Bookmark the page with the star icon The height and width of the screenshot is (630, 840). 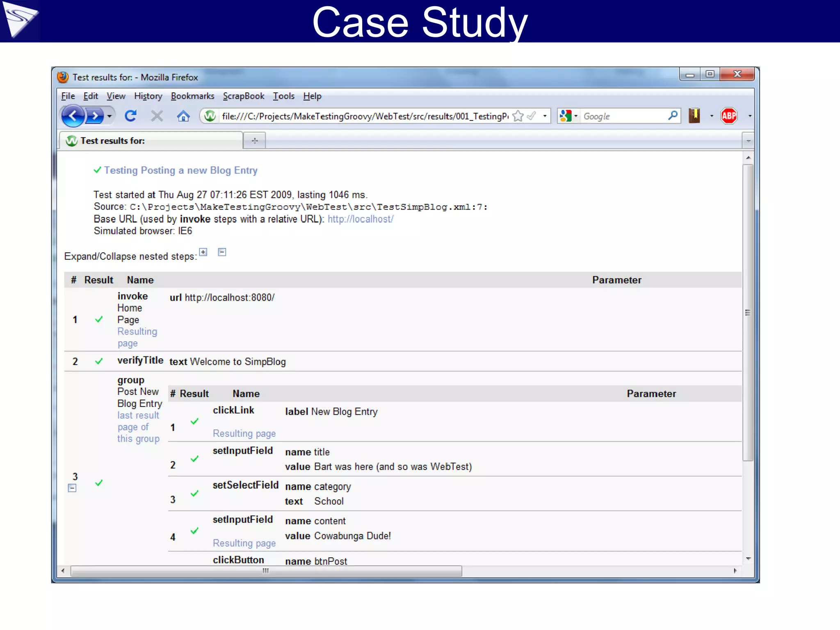pos(518,116)
